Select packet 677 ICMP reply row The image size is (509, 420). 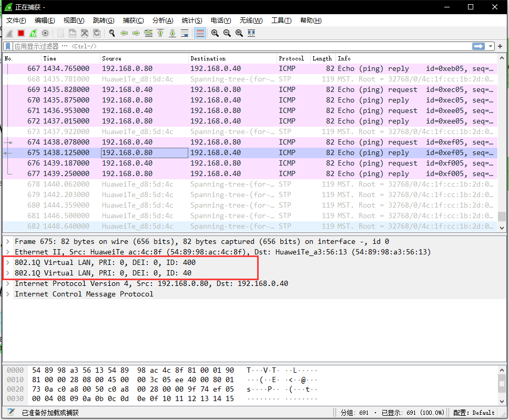click(x=250, y=173)
